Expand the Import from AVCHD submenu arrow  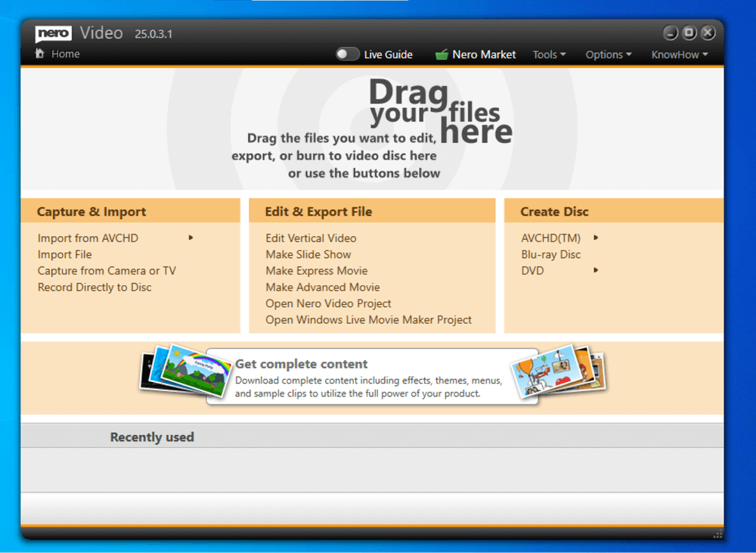[191, 238]
